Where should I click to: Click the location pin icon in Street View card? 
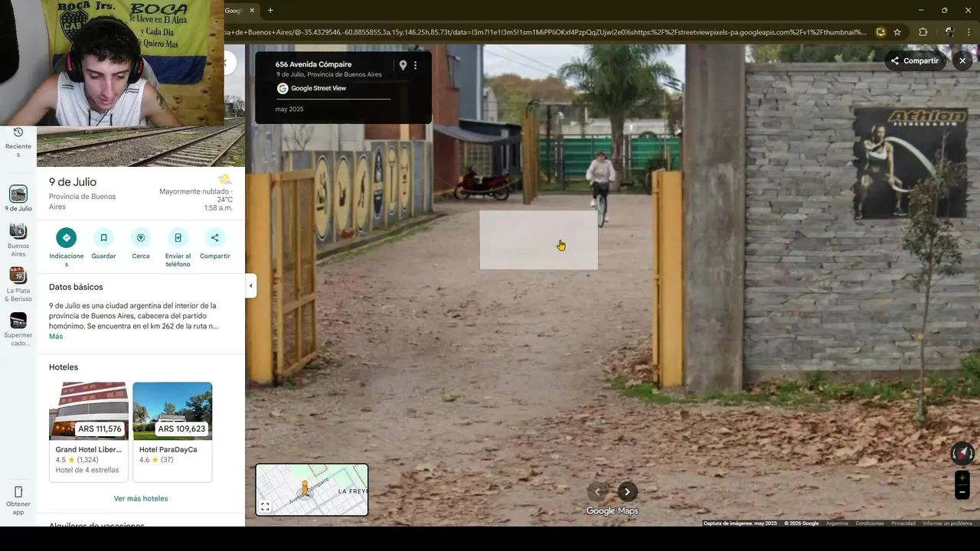(403, 66)
